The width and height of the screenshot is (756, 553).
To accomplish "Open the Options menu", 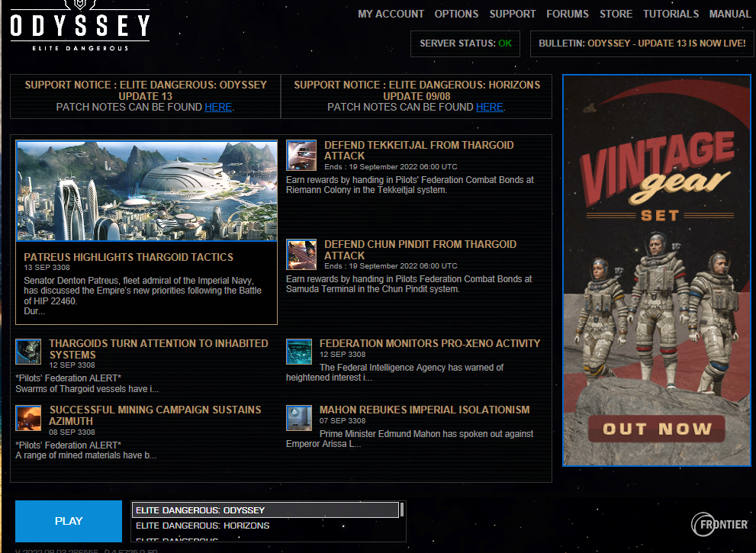I will (x=457, y=14).
